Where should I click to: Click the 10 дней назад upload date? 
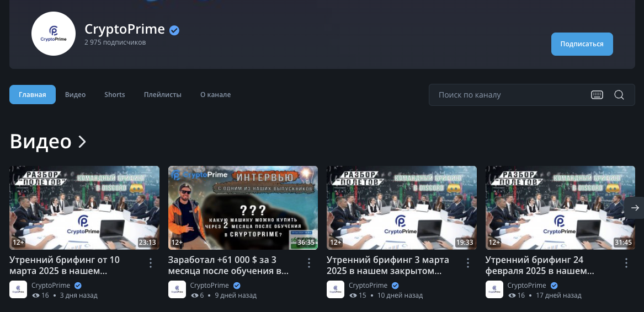400,295
